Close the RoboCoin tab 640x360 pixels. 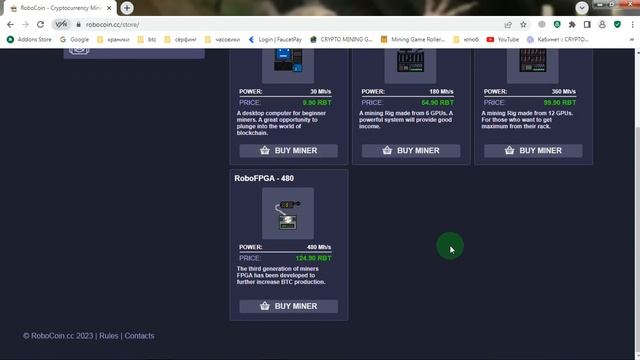click(109, 8)
